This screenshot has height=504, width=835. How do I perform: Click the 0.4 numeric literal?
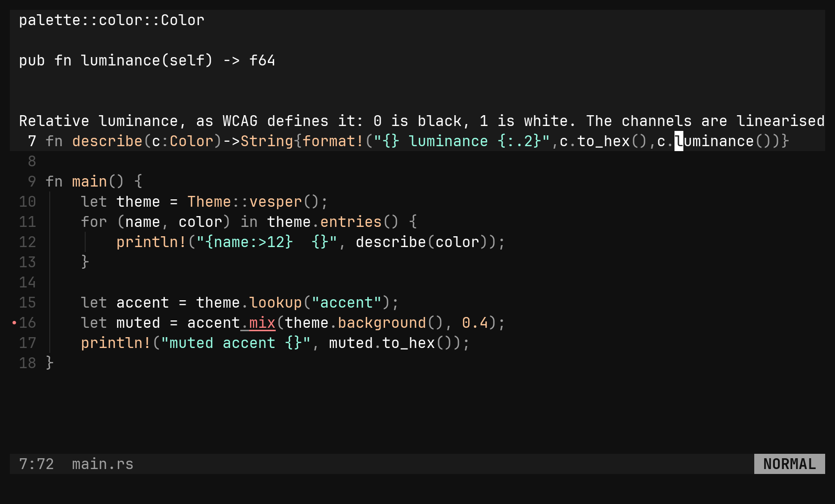click(475, 323)
